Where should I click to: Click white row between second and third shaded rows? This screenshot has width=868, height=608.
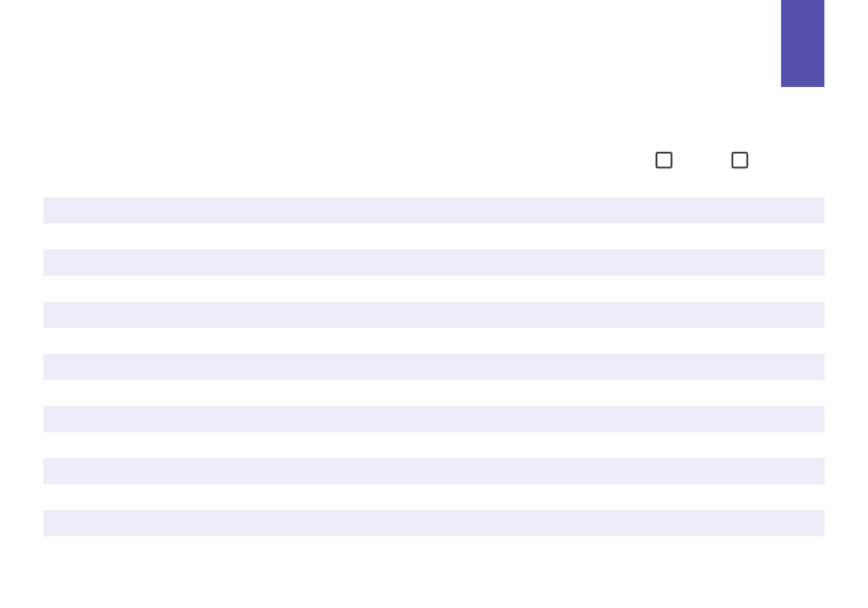(x=433, y=289)
